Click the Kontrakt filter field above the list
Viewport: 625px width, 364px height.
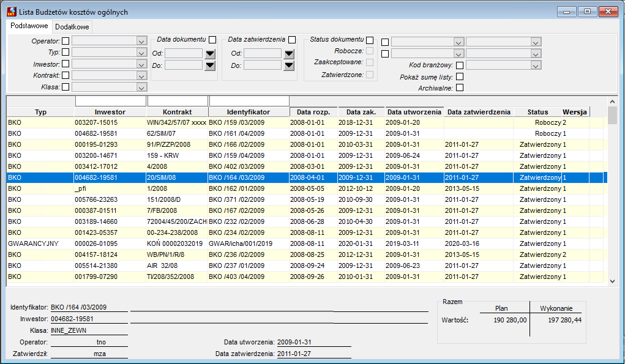click(178, 101)
